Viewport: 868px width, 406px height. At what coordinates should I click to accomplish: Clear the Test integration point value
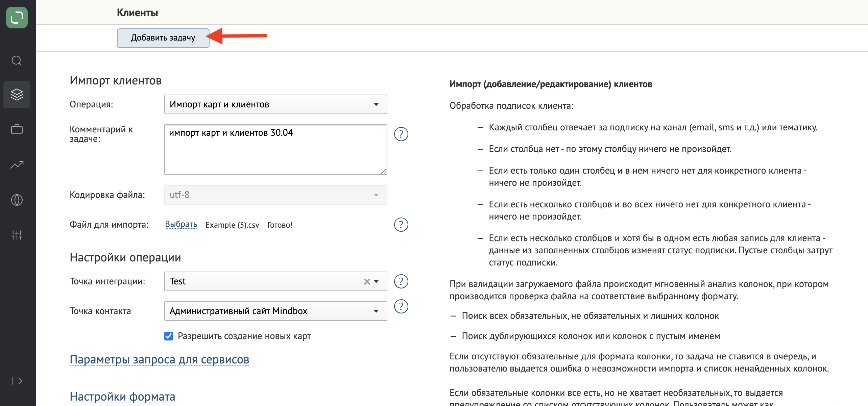(367, 282)
